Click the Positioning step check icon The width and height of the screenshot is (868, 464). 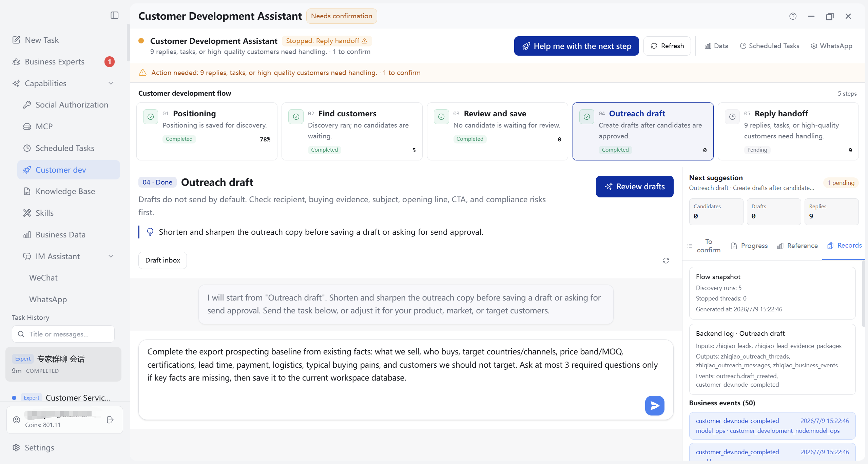[151, 117]
